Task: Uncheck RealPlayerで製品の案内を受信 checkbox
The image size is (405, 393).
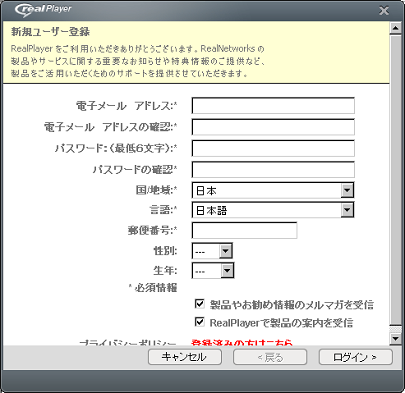Action: pyautogui.click(x=199, y=322)
